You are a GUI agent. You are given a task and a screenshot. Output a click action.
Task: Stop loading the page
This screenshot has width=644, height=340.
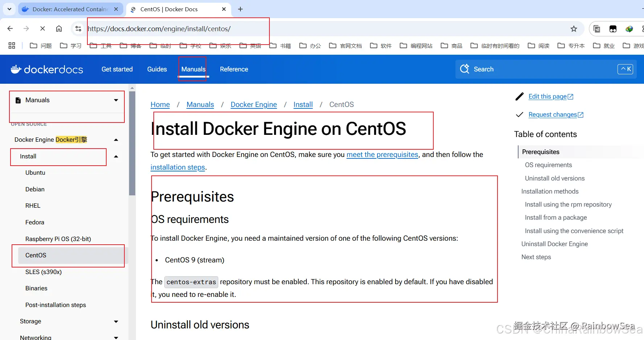(x=42, y=29)
